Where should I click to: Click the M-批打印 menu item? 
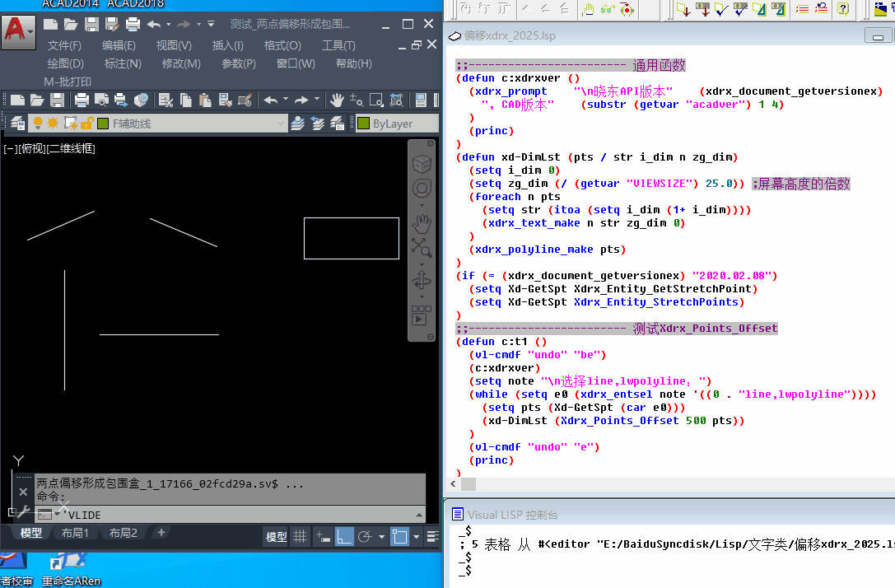(x=68, y=82)
